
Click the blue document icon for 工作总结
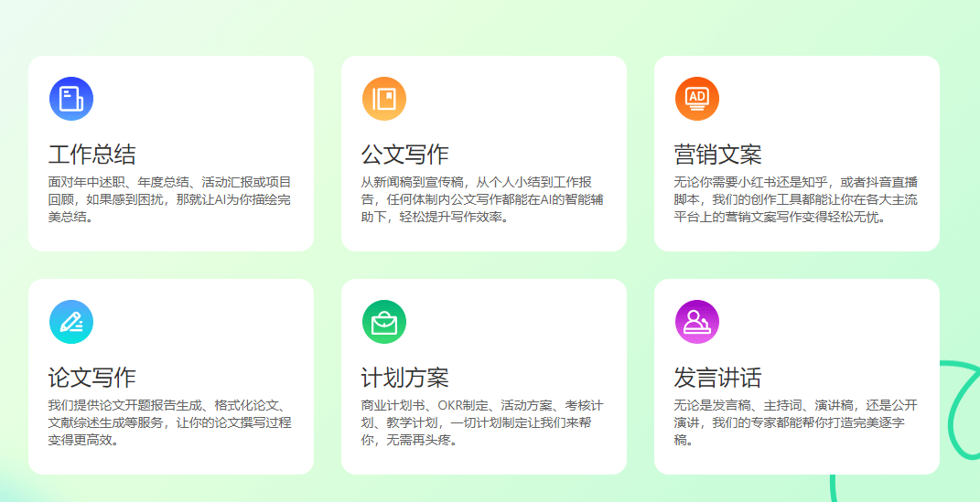tap(71, 99)
